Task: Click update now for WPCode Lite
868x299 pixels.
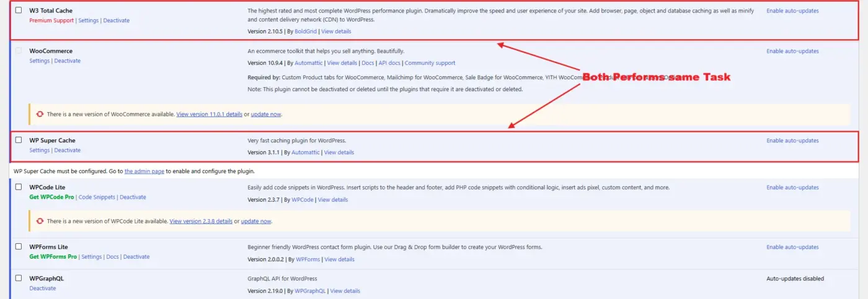Action: coord(257,221)
